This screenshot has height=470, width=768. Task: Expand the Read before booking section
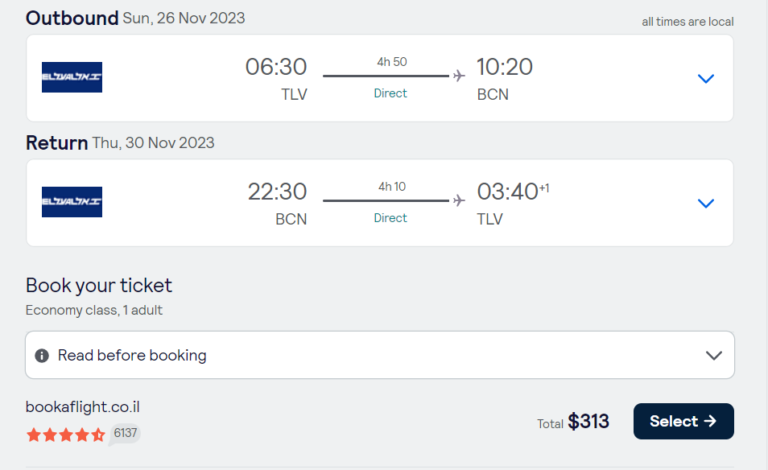pyautogui.click(x=380, y=355)
